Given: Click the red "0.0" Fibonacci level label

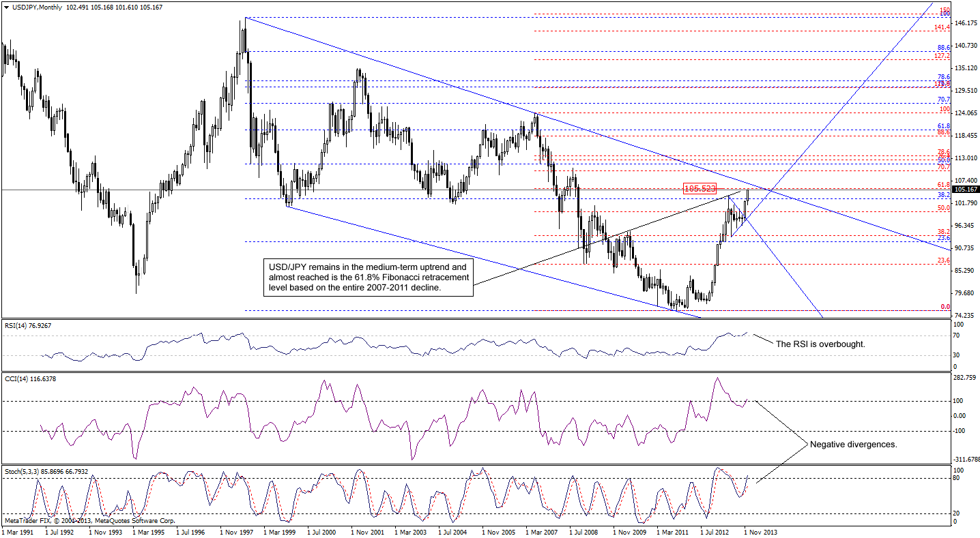Looking at the screenshot, I should [x=945, y=307].
